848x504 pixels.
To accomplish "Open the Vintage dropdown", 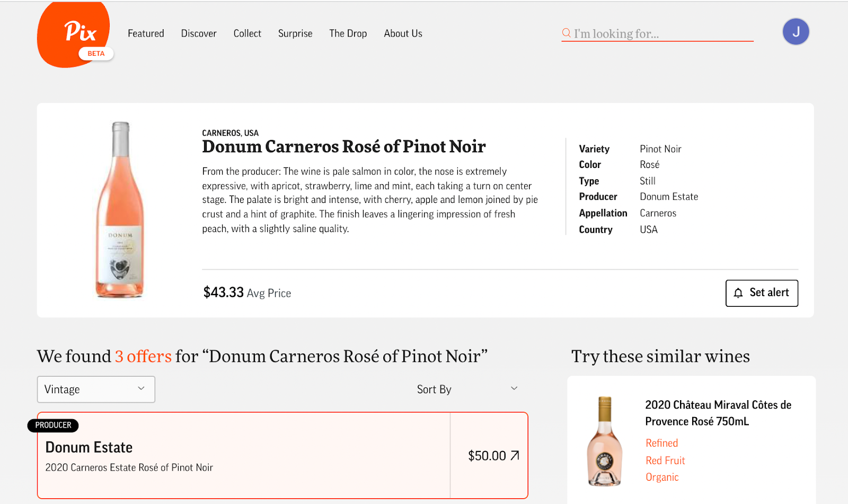I will point(96,390).
